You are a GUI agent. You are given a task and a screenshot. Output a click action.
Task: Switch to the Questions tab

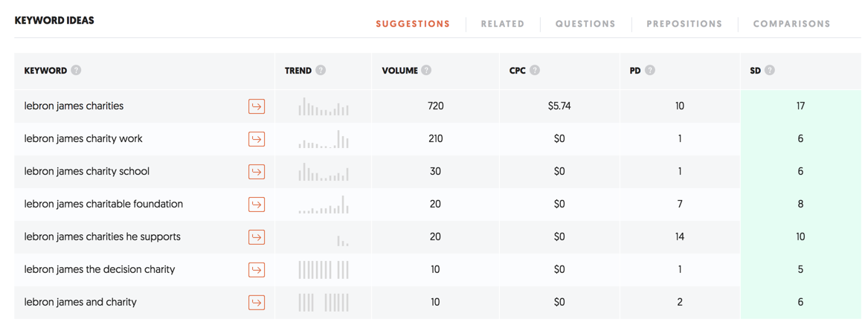click(585, 24)
